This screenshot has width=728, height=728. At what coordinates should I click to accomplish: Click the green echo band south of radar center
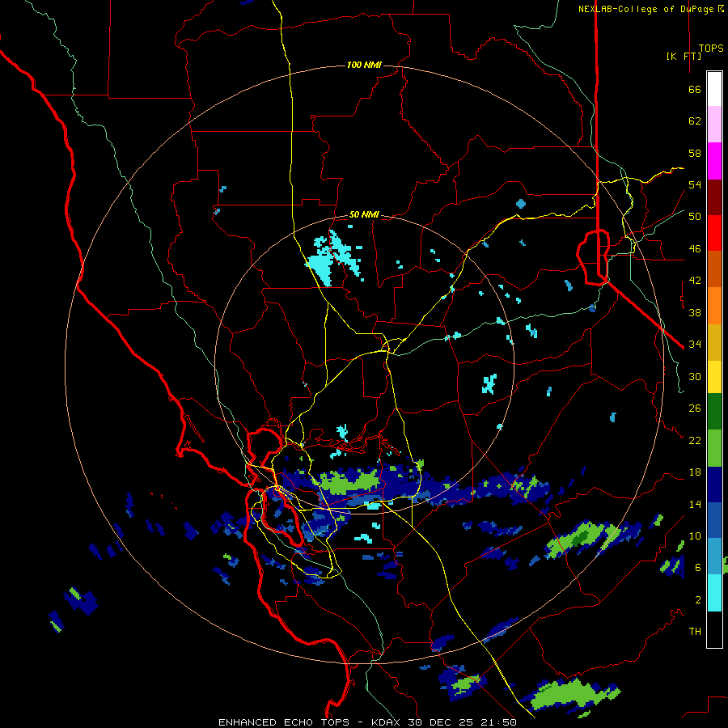click(x=350, y=481)
